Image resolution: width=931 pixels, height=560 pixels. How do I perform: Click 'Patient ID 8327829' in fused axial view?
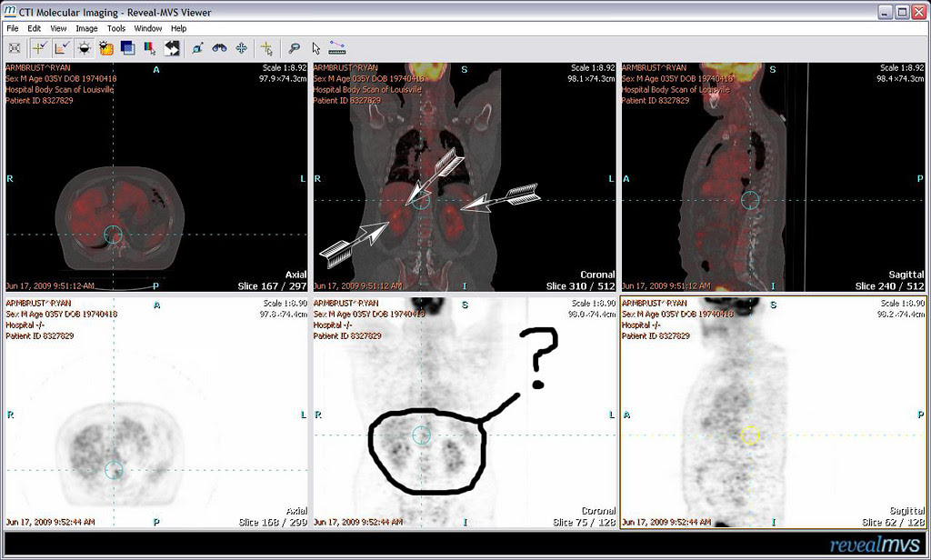[39, 100]
